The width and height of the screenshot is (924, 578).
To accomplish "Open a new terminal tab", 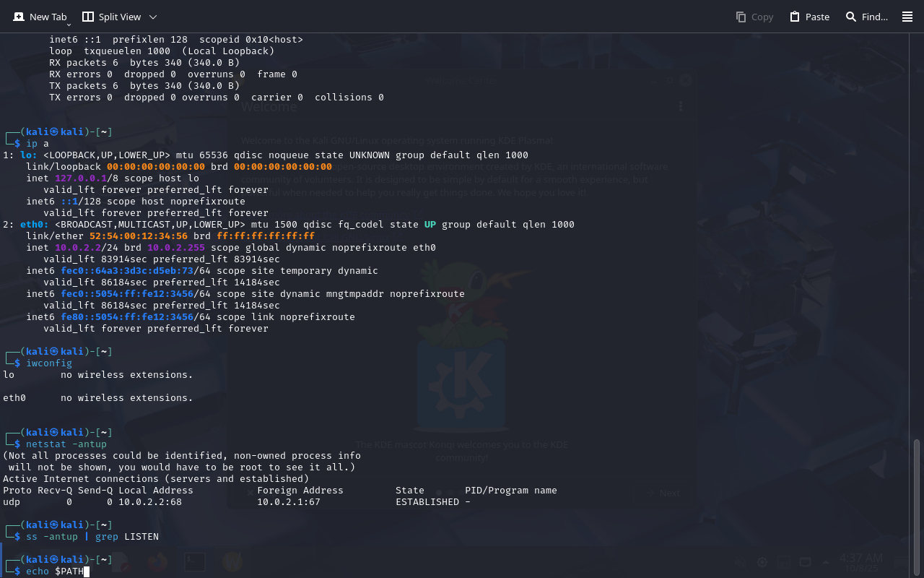I will 40,17.
